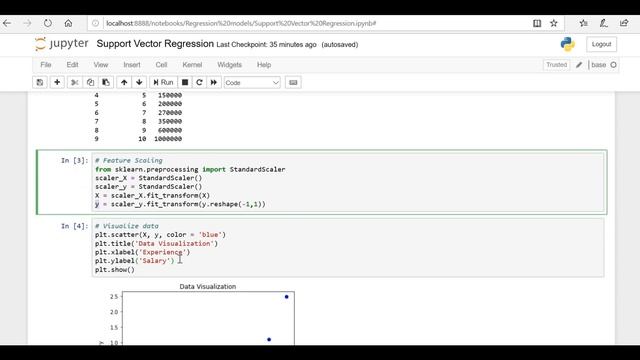
Task: Click the Last Checkpoint text
Action: point(266,44)
